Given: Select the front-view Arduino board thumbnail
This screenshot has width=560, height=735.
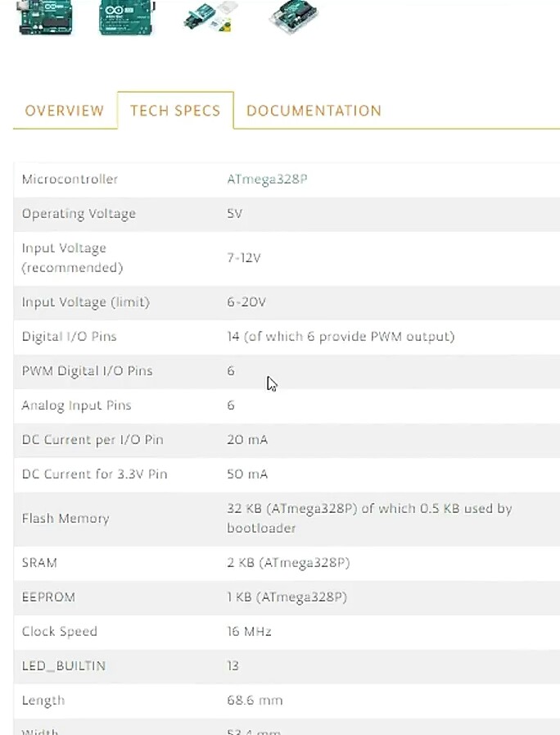Looking at the screenshot, I should (x=45, y=17).
